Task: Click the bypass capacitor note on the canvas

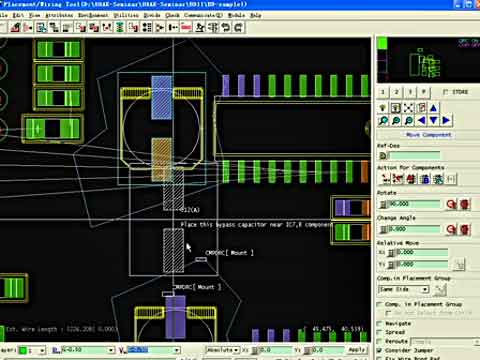Action: pyautogui.click(x=257, y=225)
